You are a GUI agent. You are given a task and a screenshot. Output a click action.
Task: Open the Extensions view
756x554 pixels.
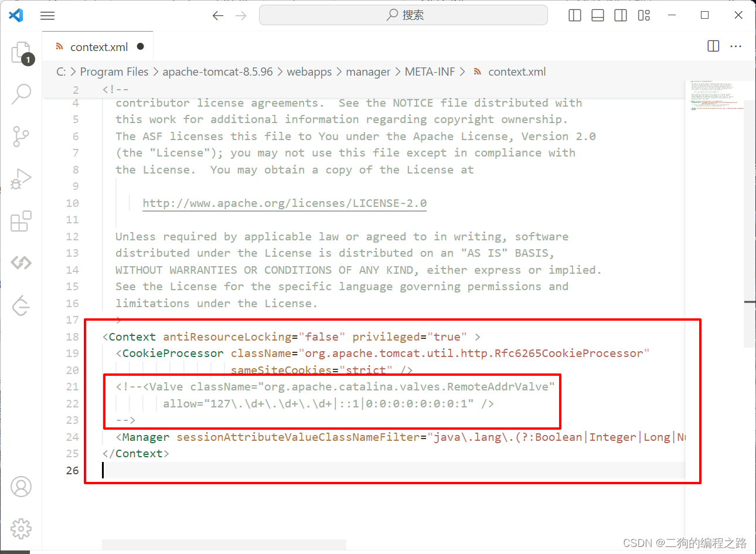pos(21,221)
